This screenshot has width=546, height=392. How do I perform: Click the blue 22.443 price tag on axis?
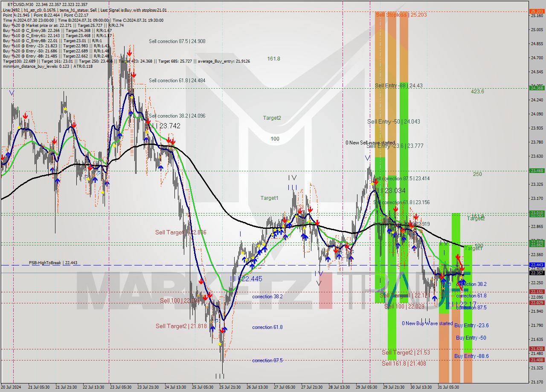pyautogui.click(x=537, y=265)
